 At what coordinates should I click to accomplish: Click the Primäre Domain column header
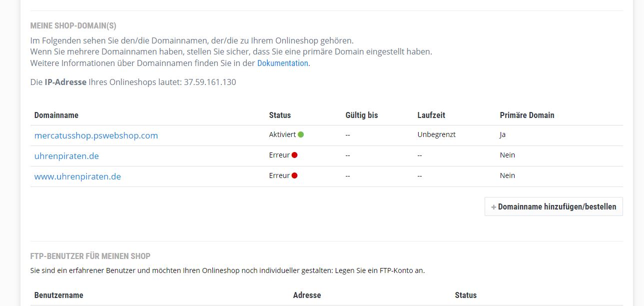point(527,115)
